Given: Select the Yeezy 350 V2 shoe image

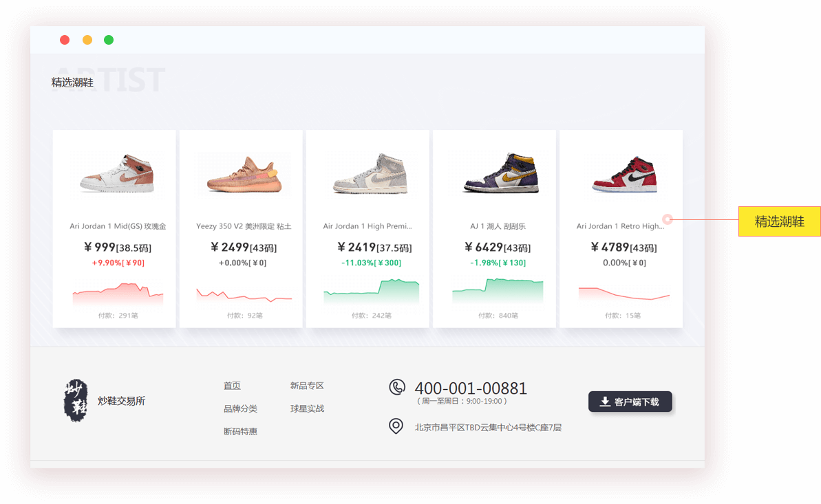Looking at the screenshot, I should [242, 175].
